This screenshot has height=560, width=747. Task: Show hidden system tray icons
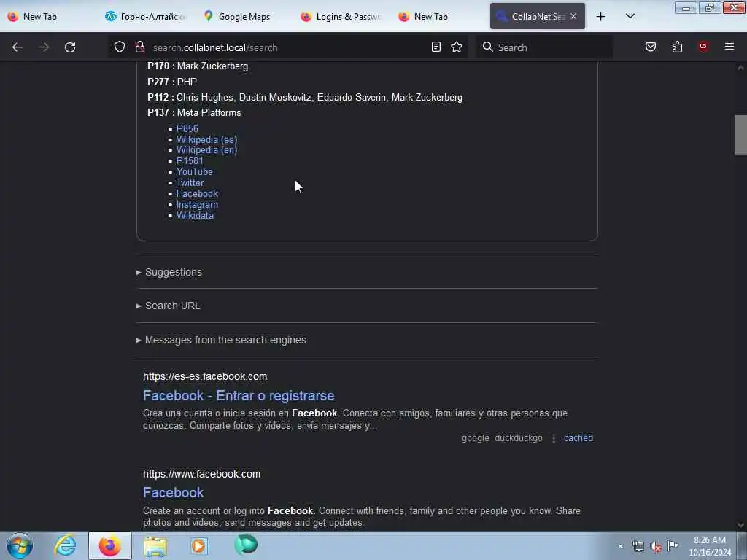[x=620, y=546]
